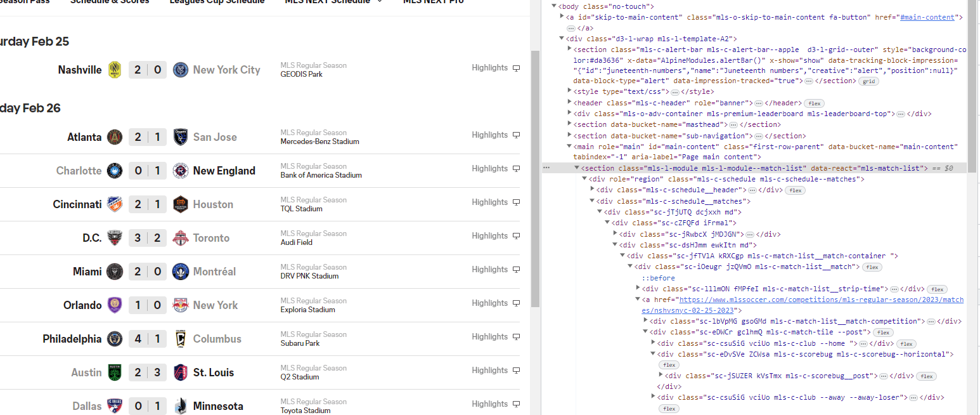The width and height of the screenshot is (980, 415).
Task: Expand the mls-c-scorebug__post div
Action: [x=661, y=376]
